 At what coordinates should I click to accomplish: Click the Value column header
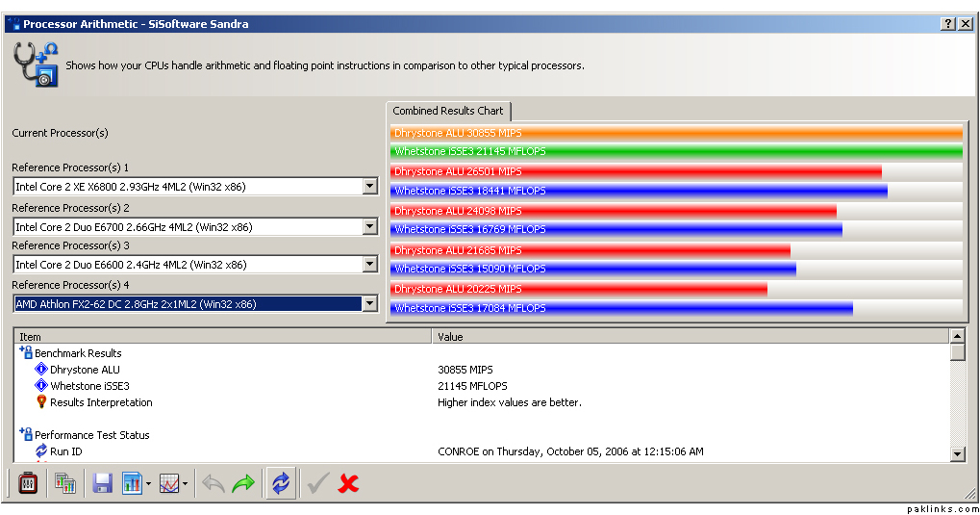[689, 337]
